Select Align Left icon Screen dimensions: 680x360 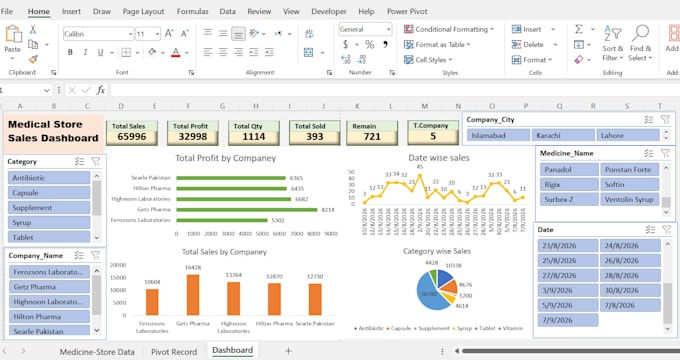[208, 52]
